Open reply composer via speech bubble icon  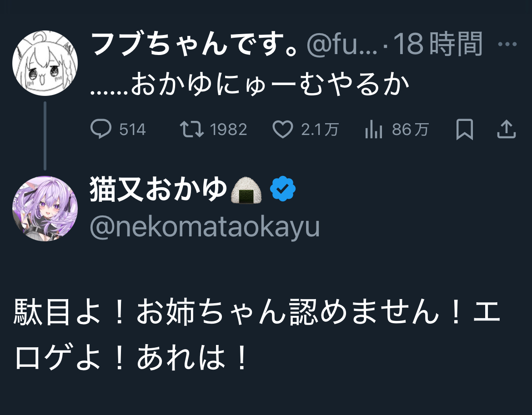100,130
